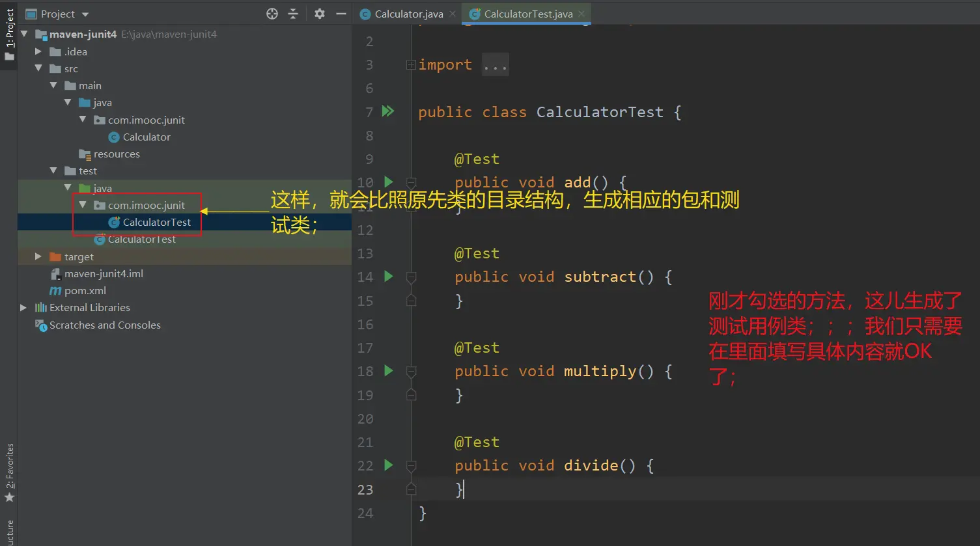
Task: Click the CalculatorTest class name in code
Action: coord(600,112)
